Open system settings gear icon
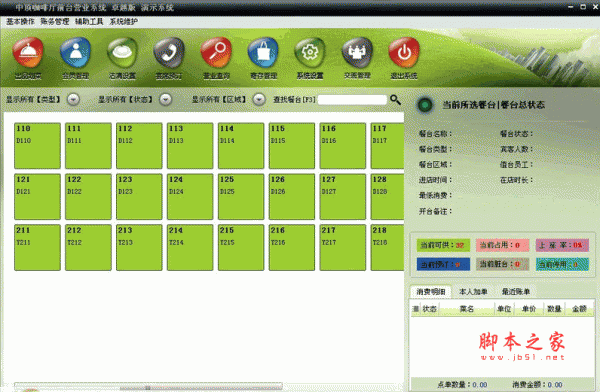Image resolution: width=600 pixels, height=392 pixels. 310,52
